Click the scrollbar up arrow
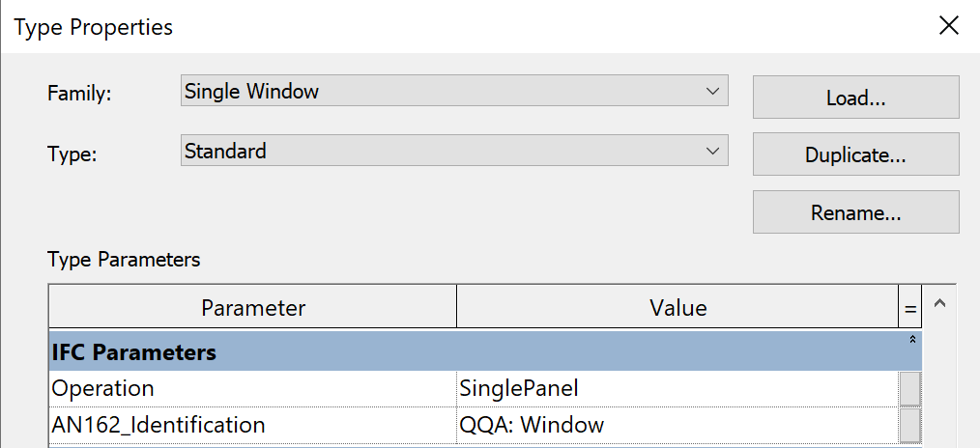 point(938,303)
